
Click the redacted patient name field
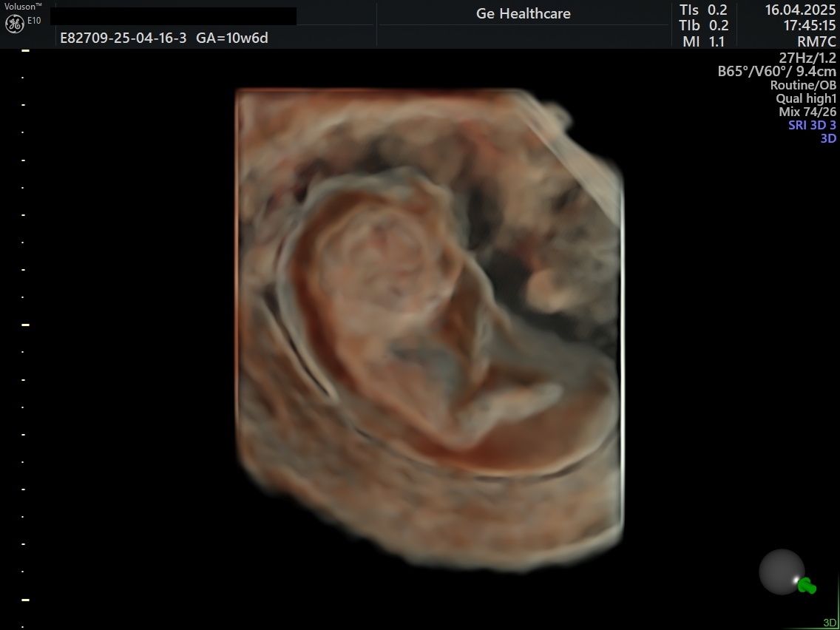pos(173,16)
